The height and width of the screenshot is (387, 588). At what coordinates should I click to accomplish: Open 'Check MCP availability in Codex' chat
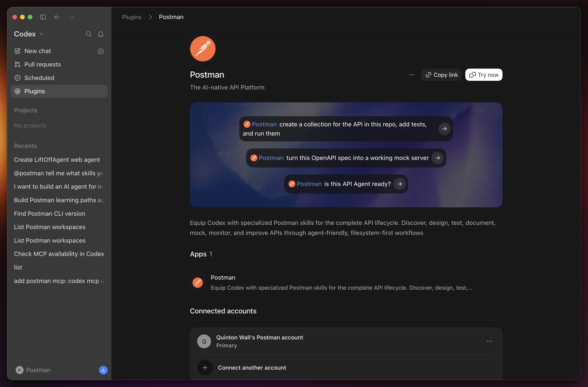pyautogui.click(x=59, y=254)
